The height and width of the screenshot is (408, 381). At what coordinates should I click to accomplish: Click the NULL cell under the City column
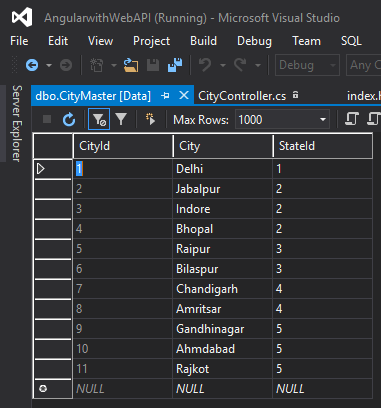[223, 389]
